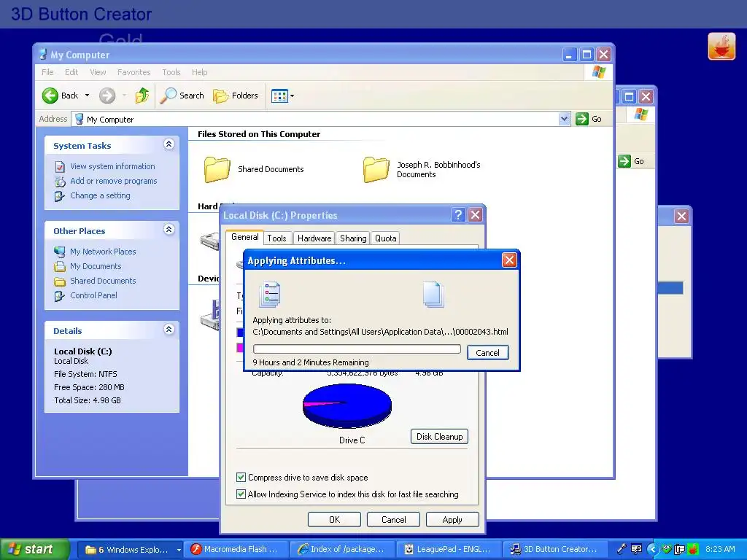747x560 pixels.
Task: Toggle Compress drive to save disk space
Action: tap(241, 477)
